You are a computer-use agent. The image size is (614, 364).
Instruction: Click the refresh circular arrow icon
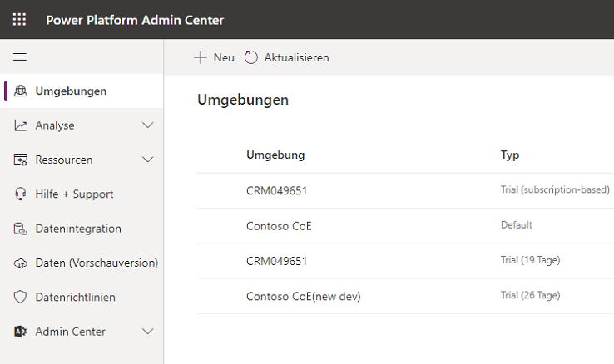tap(251, 57)
